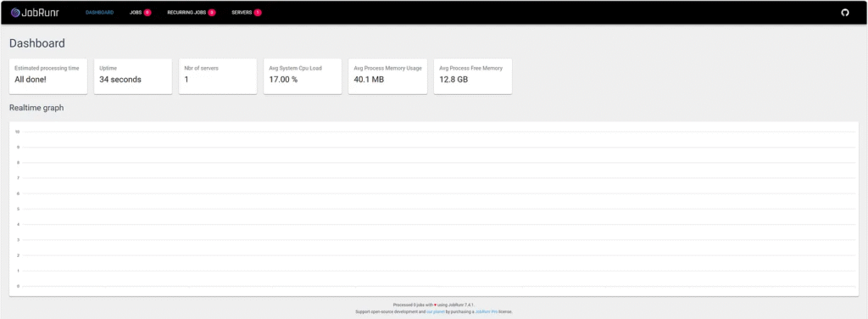Image resolution: width=868 pixels, height=319 pixels.
Task: Click the graph's y-axis label 0
Action: pos(19,286)
